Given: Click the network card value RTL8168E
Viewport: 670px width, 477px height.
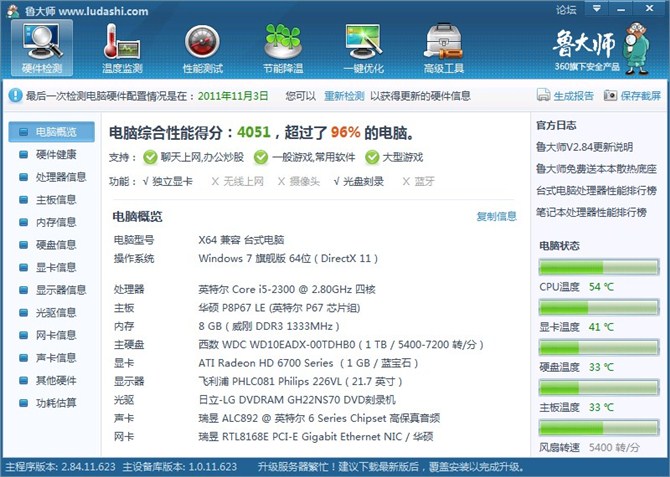Looking at the screenshot, I should pos(316,437).
